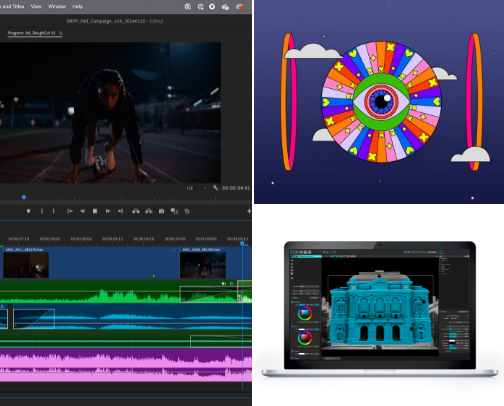Screen dimensions: 504x406
Task: Open the Button Editor plus icon
Action: coord(249,211)
